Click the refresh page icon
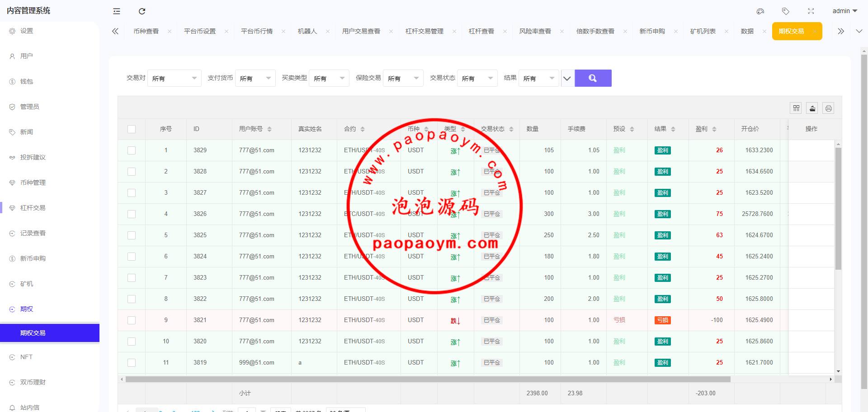This screenshot has height=412, width=868. pos(142,11)
